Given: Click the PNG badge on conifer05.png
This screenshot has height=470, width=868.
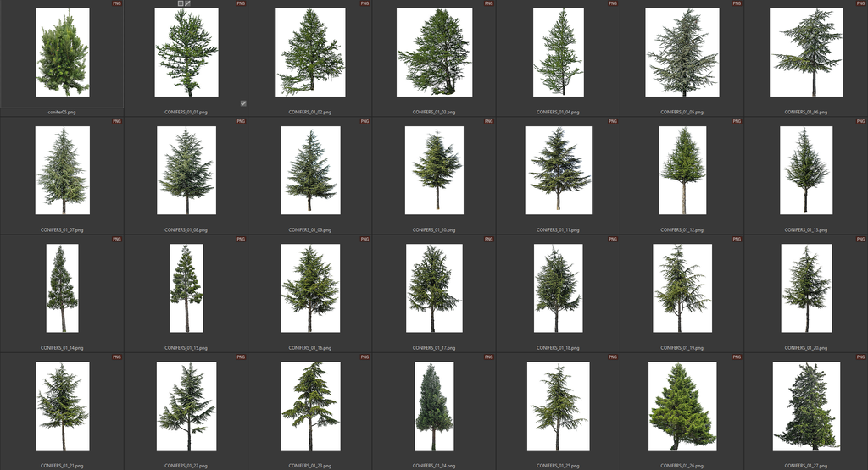Looking at the screenshot, I should pos(117,3).
